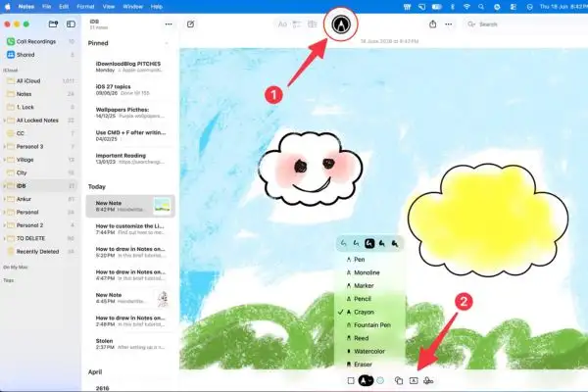Insert a checklist from the toolbar

coord(297,24)
